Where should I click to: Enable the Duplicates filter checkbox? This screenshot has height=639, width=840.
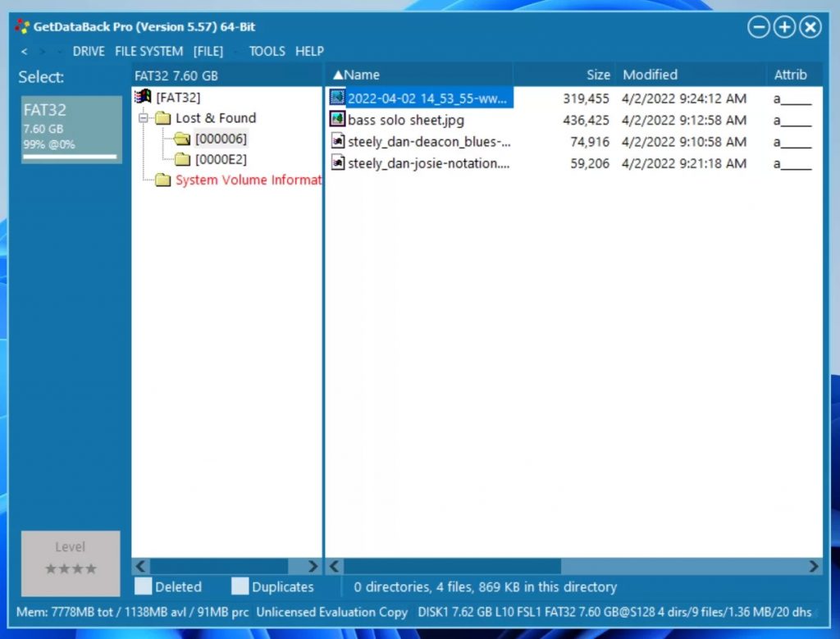click(x=240, y=587)
